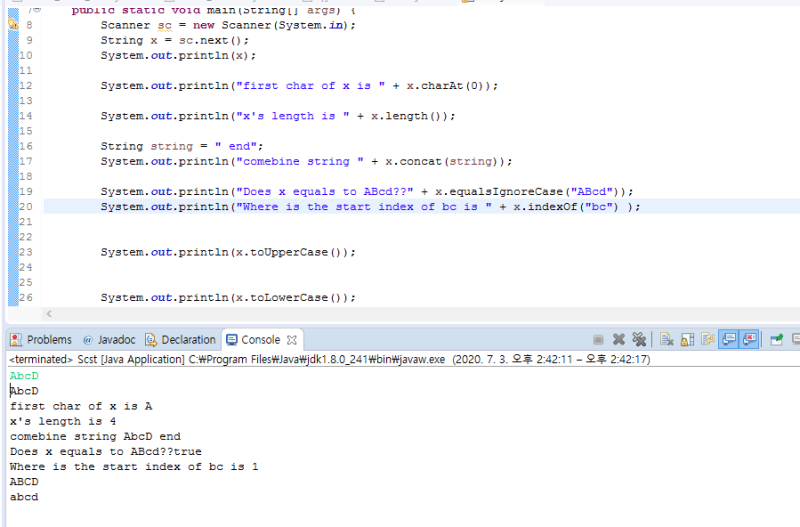Click 'Where is the start index' console output
Screen dimensions: 800x527
(x=134, y=467)
